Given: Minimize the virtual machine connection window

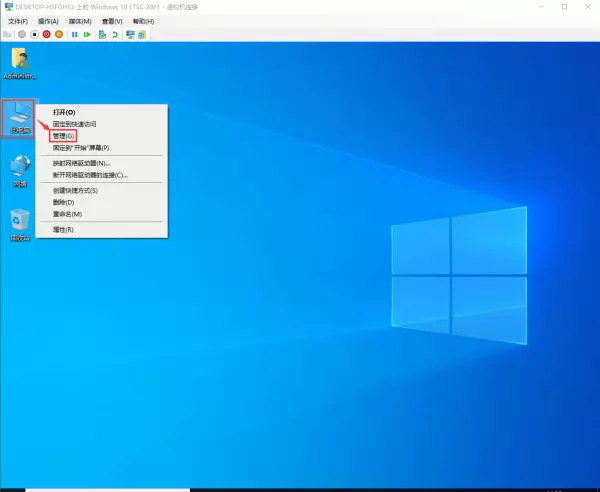Looking at the screenshot, I should pyautogui.click(x=541, y=7).
